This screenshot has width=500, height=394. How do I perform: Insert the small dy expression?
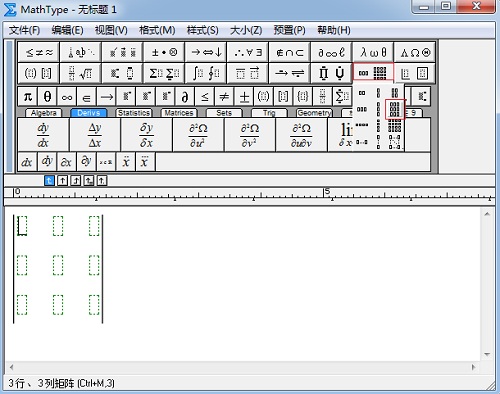pyautogui.click(x=47, y=162)
